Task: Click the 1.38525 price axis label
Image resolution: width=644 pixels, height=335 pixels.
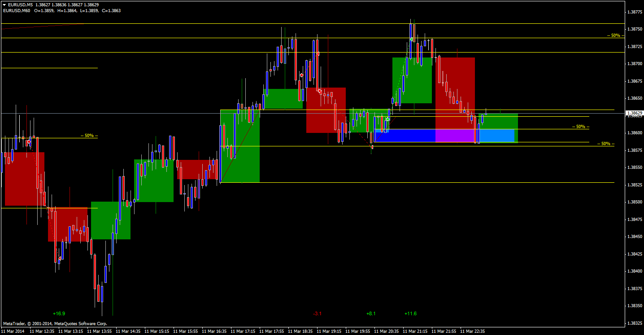Action: tap(634, 185)
